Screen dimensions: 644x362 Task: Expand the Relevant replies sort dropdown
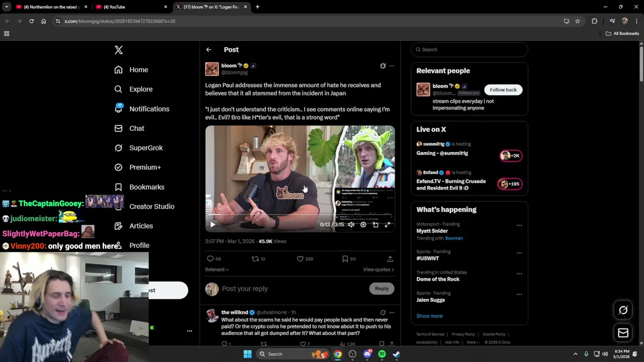coord(217,269)
